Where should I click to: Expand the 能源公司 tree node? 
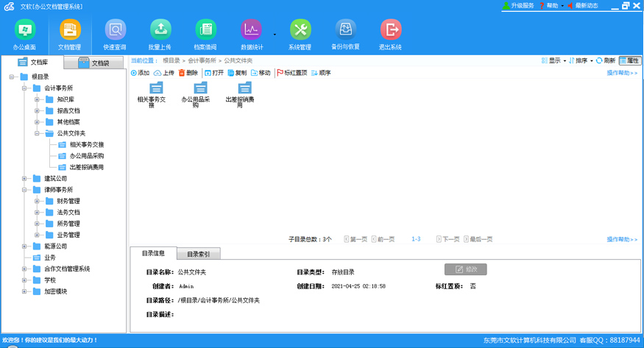pyautogui.click(x=24, y=246)
